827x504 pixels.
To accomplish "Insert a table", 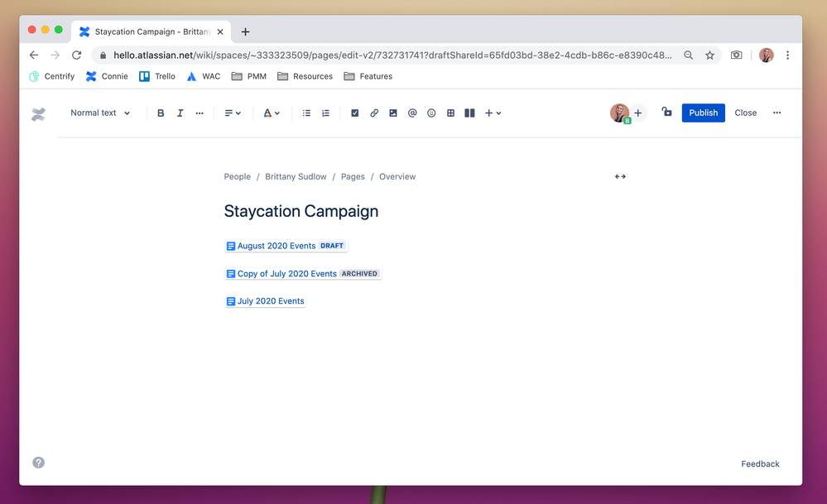I will (450, 113).
